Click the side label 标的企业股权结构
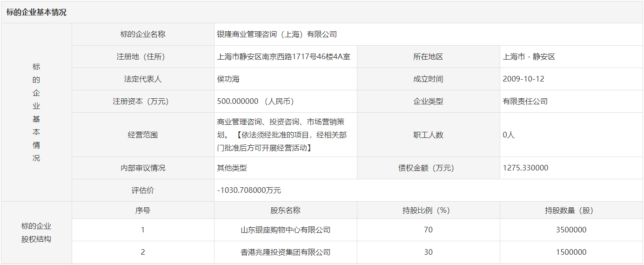Screen dimensions: 644x265 point(36,233)
